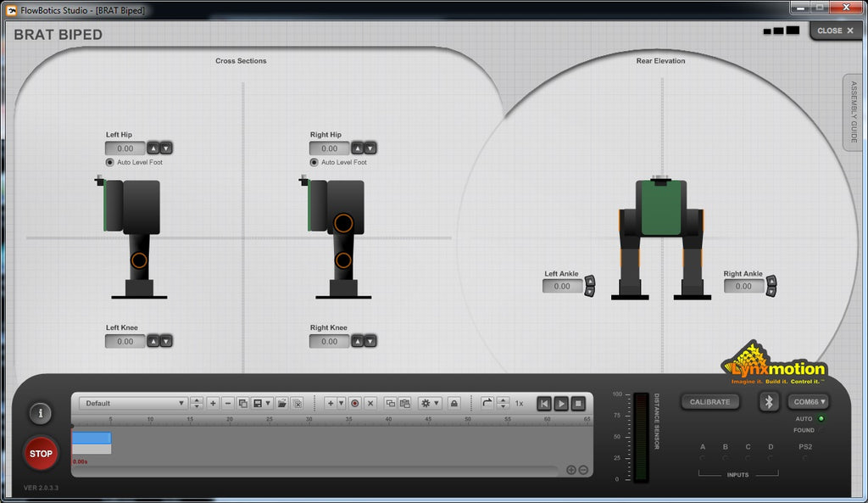Viewport: 868px width, 503px height.
Task: Open the Default sequence dropdown
Action: tap(135, 404)
